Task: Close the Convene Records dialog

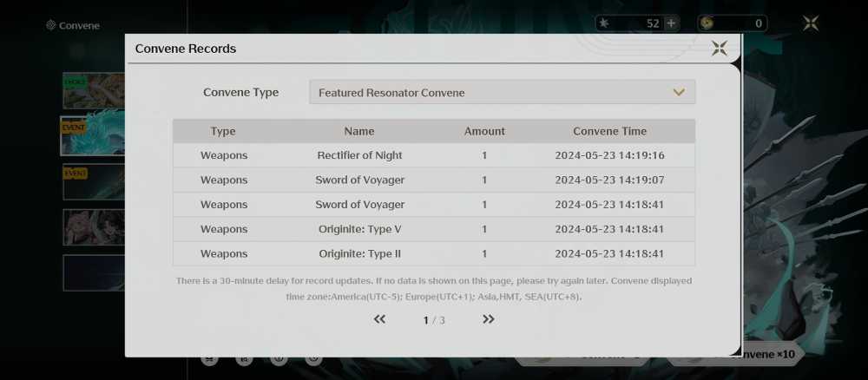Action: (719, 48)
